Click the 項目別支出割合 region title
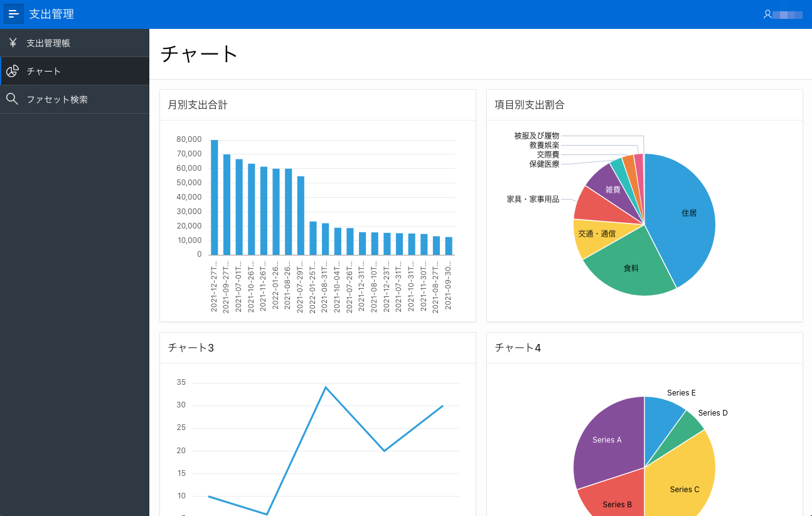This screenshot has height=516, width=812. (530, 105)
